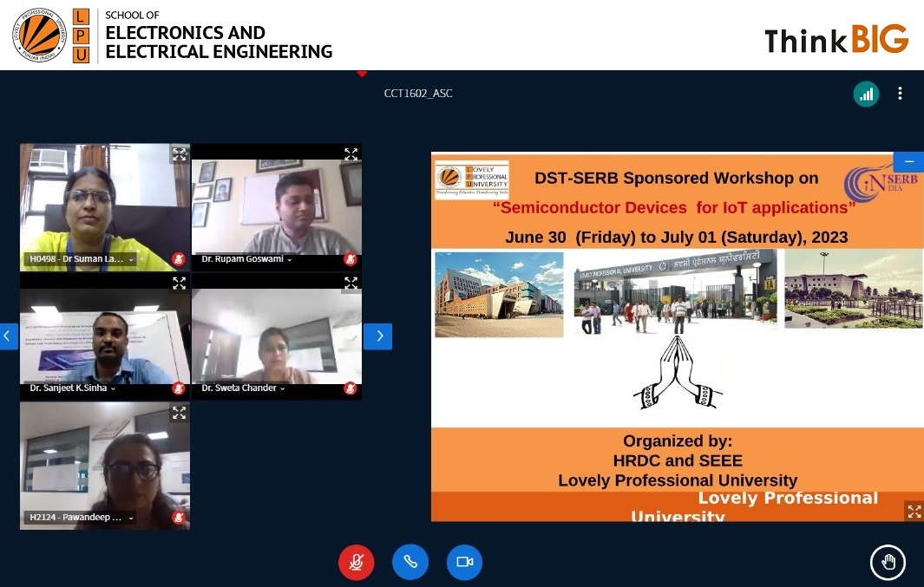This screenshot has height=587, width=924.
Task: Open dropdown next to H0498 Dr Suman name
Action: click(131, 259)
